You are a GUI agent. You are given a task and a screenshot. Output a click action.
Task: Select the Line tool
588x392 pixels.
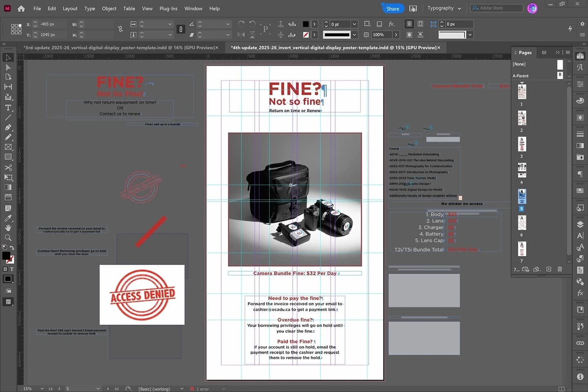8,118
